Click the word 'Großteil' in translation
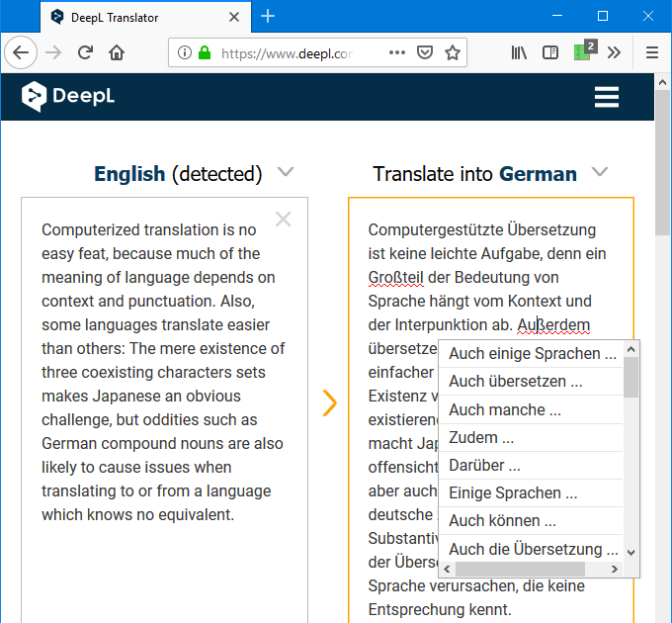The height and width of the screenshot is (623, 672). point(395,278)
